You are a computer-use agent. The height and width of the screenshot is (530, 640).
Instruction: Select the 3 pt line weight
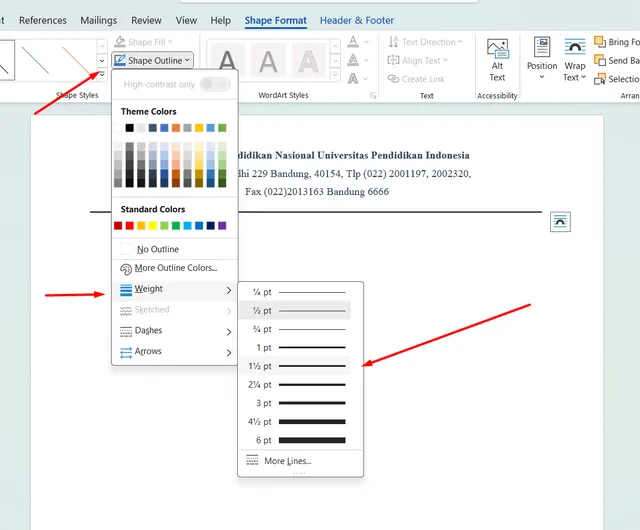(300, 403)
